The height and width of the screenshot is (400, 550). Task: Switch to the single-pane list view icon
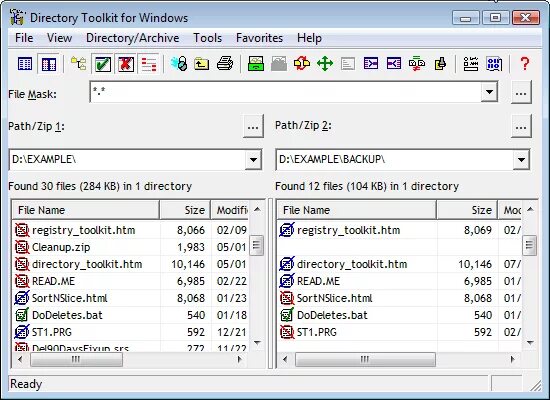pyautogui.click(x=25, y=64)
